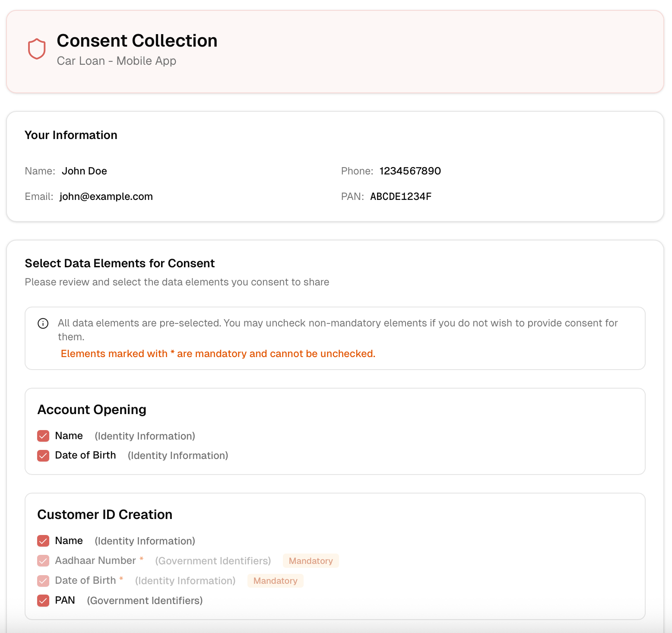Click the Mandatory badge next to Aadhaar Number
This screenshot has height=633, width=672.
click(x=311, y=560)
